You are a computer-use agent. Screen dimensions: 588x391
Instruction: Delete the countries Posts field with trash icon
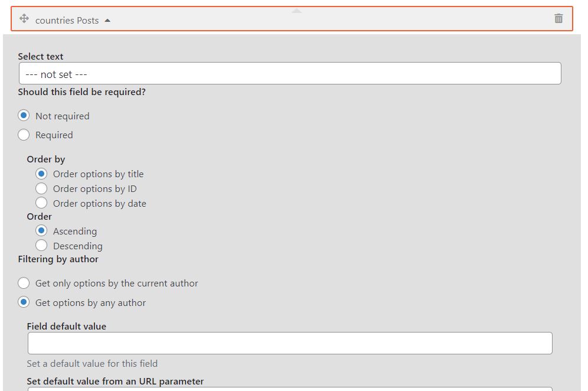pyautogui.click(x=558, y=18)
